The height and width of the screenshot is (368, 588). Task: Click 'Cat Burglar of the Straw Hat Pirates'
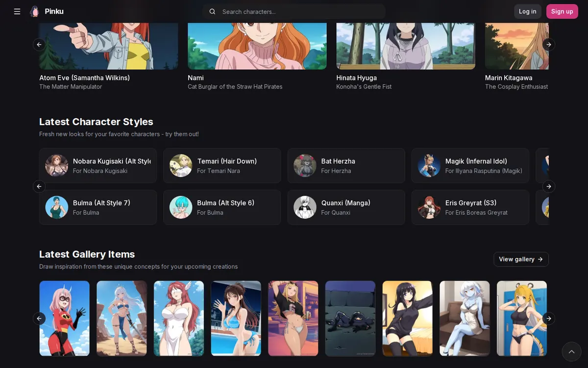tap(235, 86)
